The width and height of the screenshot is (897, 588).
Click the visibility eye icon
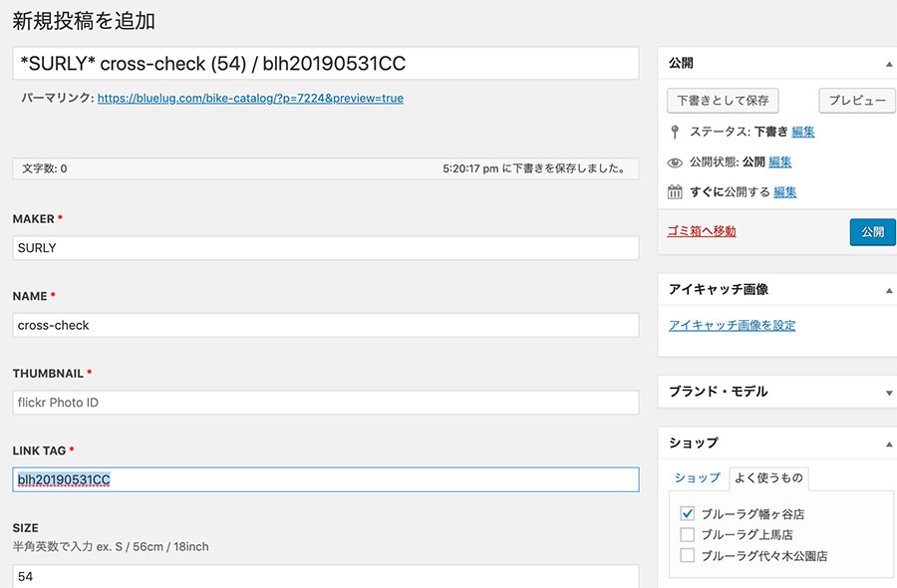675,162
